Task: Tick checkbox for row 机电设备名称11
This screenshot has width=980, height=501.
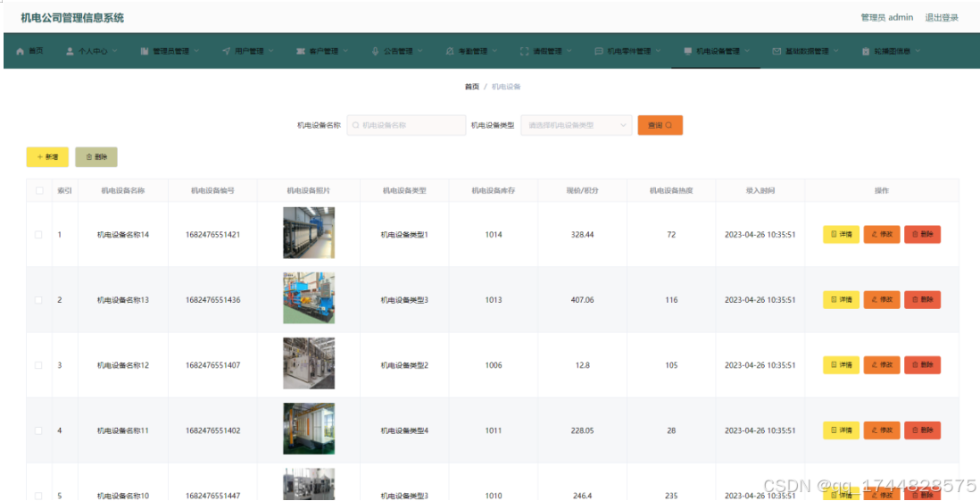Action: tap(38, 431)
